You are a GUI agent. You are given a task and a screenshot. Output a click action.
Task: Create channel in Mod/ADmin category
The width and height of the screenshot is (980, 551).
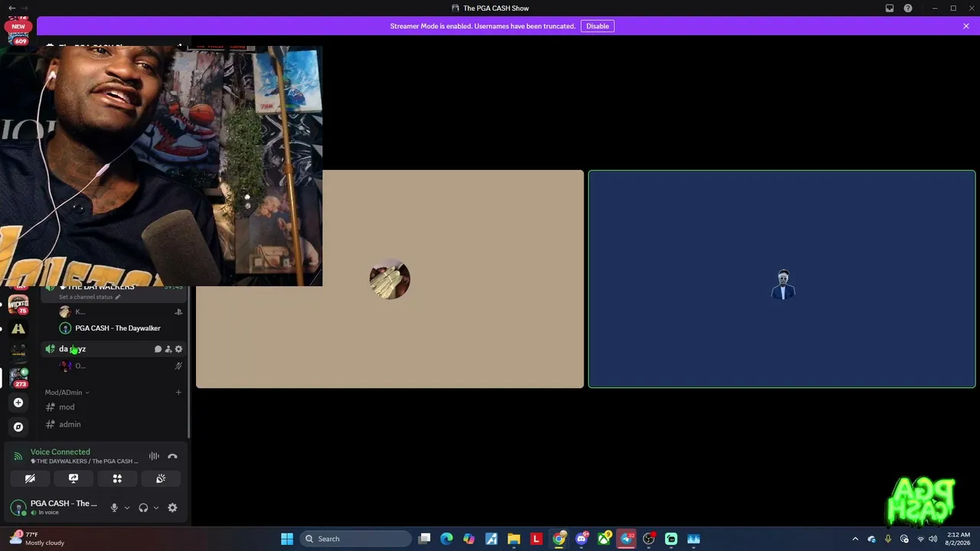point(178,393)
